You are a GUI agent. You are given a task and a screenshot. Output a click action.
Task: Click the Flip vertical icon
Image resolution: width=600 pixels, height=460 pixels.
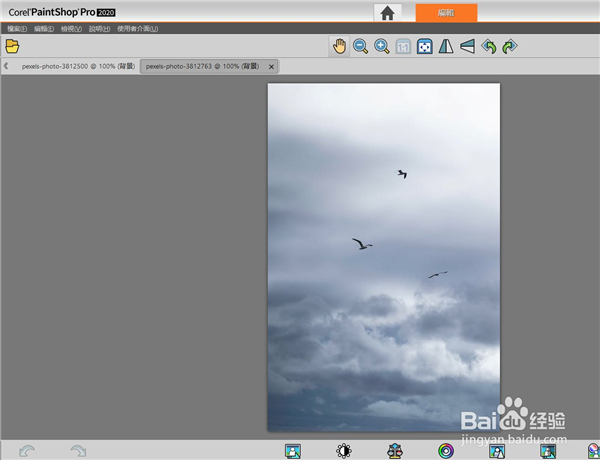pyautogui.click(x=467, y=46)
